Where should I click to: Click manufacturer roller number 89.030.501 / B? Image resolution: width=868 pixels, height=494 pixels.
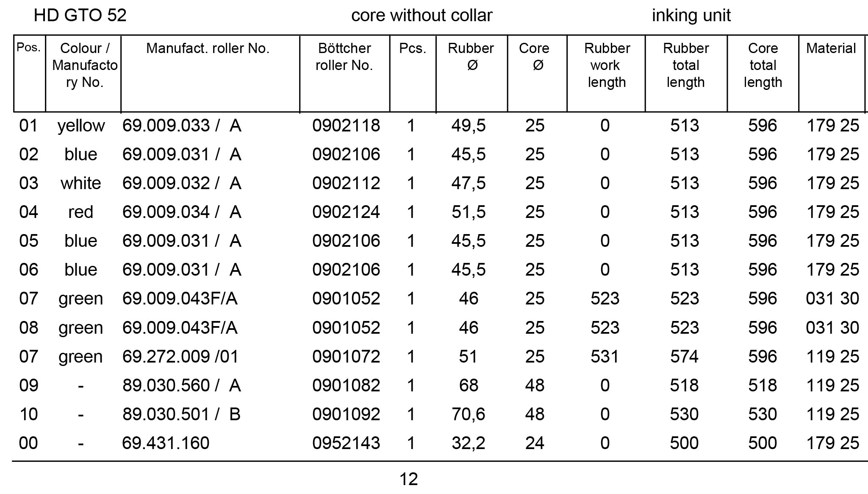click(181, 414)
